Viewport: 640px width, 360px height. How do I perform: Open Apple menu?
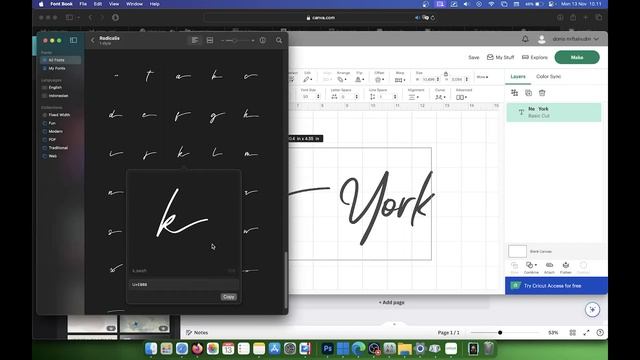(x=41, y=4)
